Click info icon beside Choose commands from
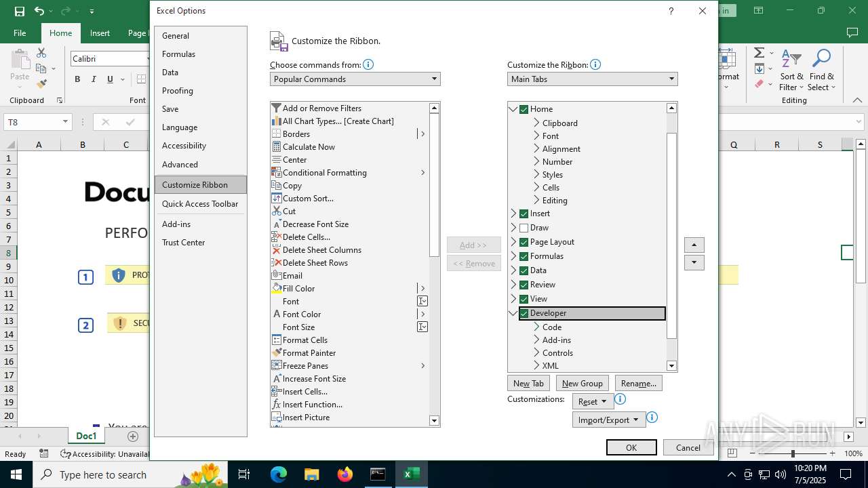The height and width of the screenshot is (488, 868). click(368, 64)
